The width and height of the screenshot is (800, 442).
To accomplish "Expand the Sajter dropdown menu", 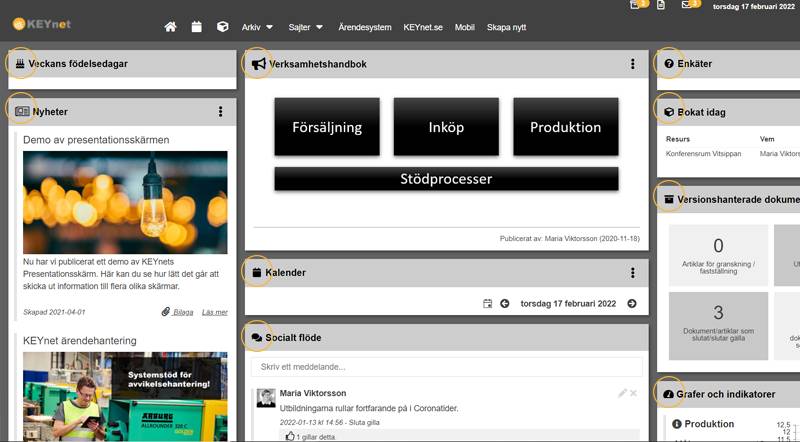I will click(x=305, y=27).
